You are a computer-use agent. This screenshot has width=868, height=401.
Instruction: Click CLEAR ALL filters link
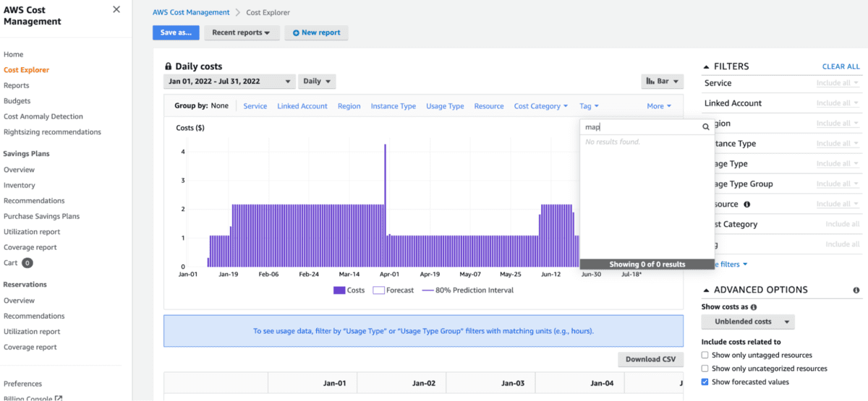tap(841, 66)
